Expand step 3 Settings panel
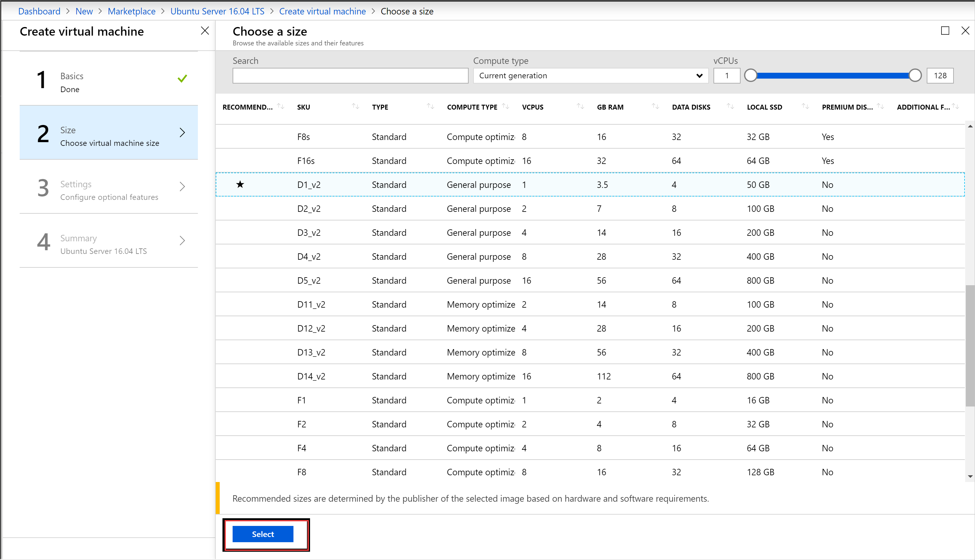 [x=108, y=190]
